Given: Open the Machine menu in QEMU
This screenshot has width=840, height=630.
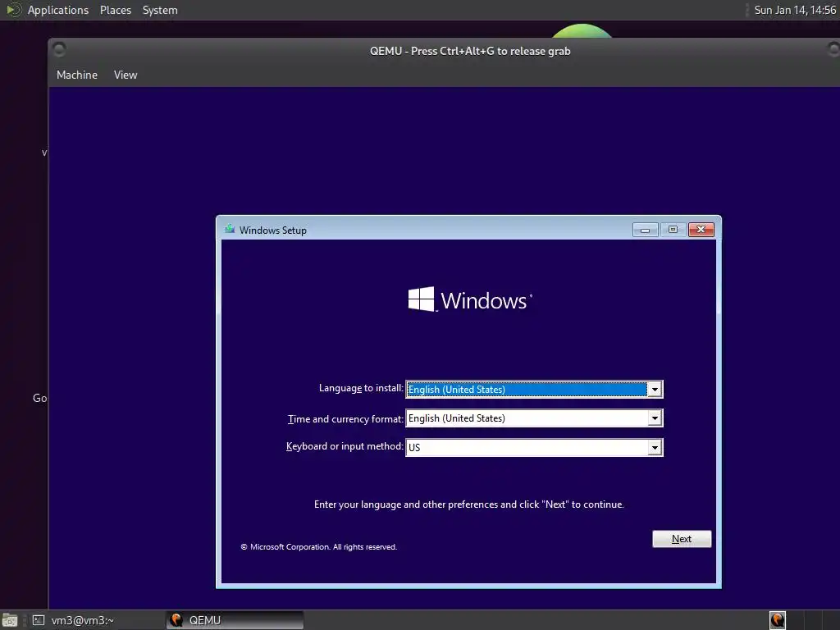Looking at the screenshot, I should [77, 75].
